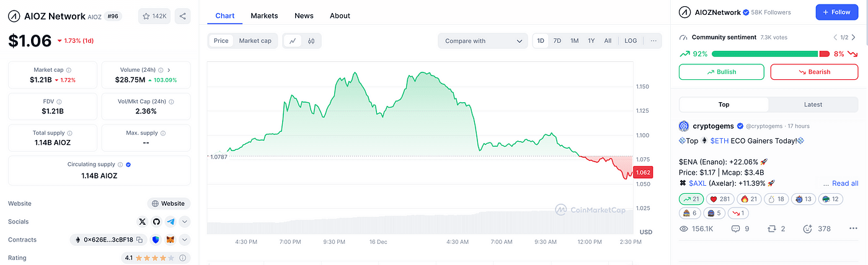This screenshot has width=868, height=265.
Task: Select the line chart icon
Action: (292, 41)
